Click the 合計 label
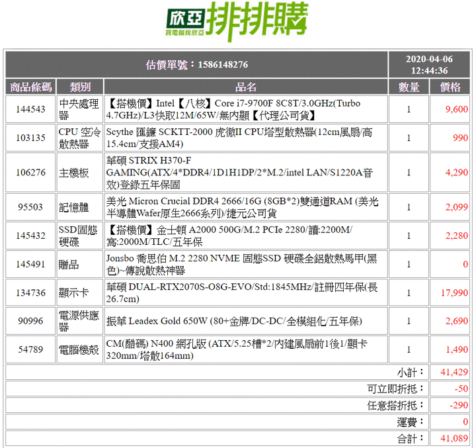The image size is (476, 448). pyautogui.click(x=410, y=439)
